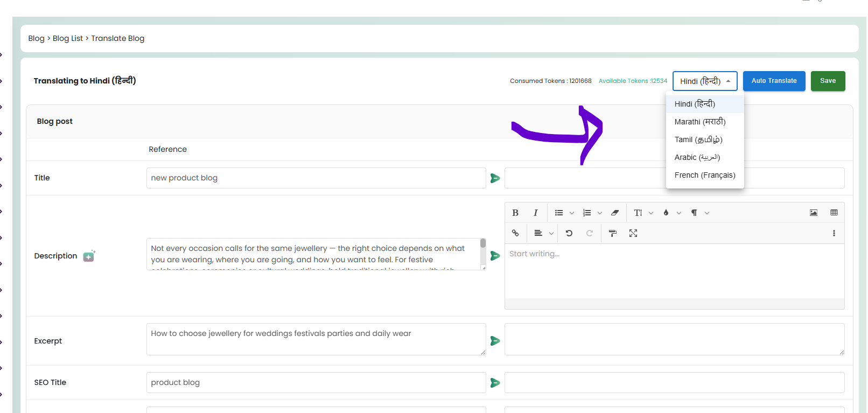
Task: Toggle bold formatting in the editor
Action: click(515, 213)
